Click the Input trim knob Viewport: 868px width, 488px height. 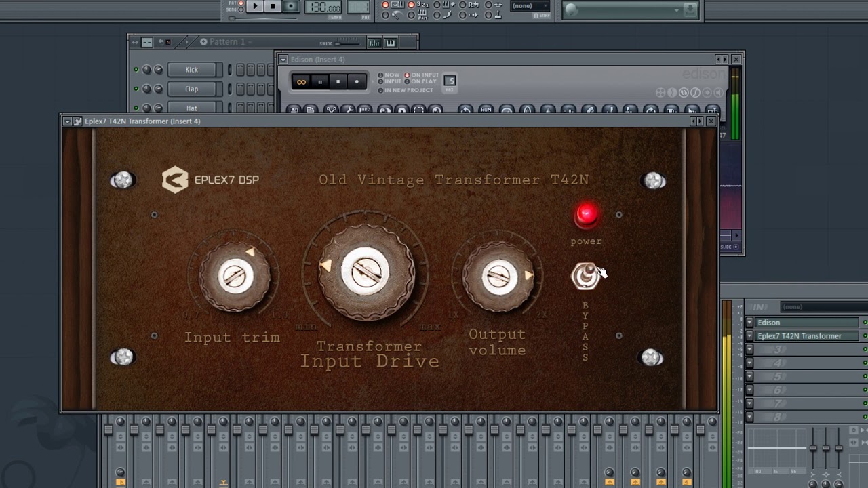pos(235,277)
